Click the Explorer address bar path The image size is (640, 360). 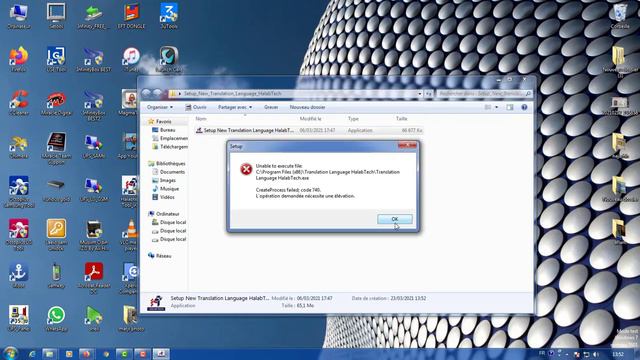pos(233,93)
